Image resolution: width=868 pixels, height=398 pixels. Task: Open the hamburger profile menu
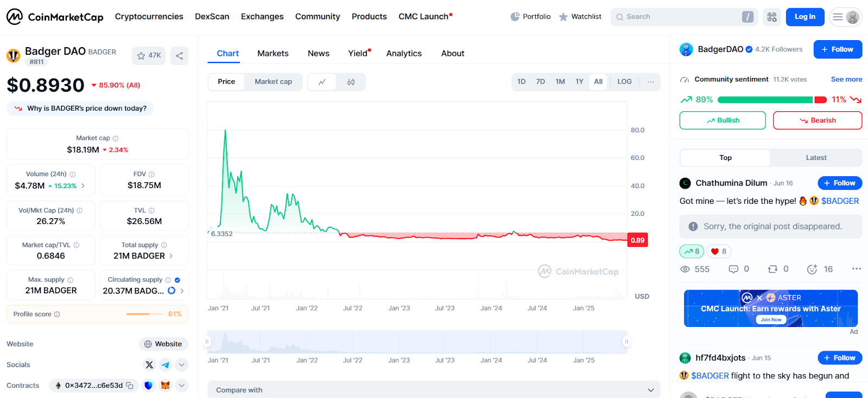coord(845,17)
